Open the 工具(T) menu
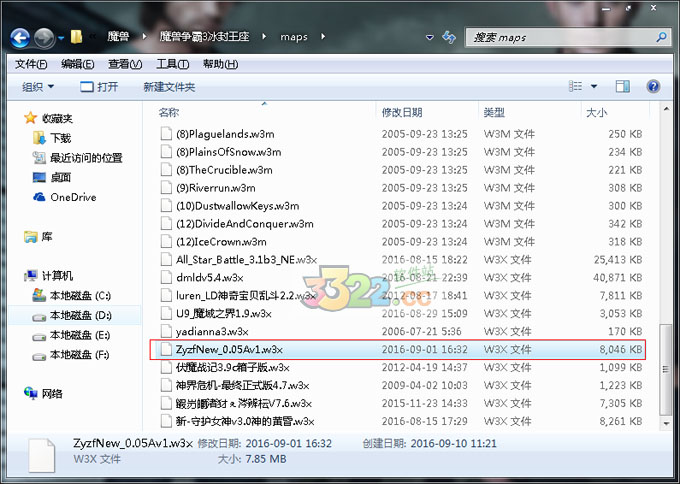680x484 pixels. click(x=173, y=64)
